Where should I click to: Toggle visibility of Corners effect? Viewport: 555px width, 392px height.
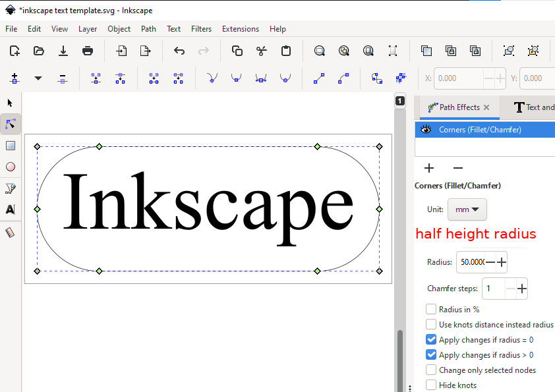(426, 130)
